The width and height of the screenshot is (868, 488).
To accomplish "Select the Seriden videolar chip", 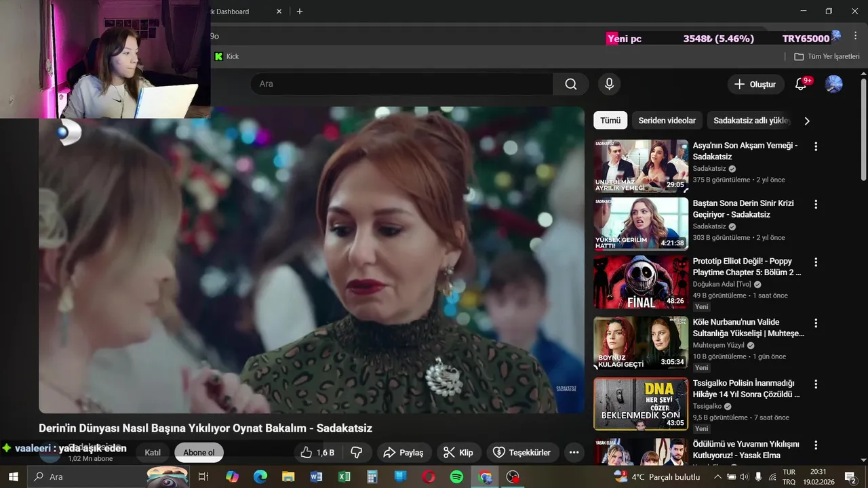I will (667, 121).
